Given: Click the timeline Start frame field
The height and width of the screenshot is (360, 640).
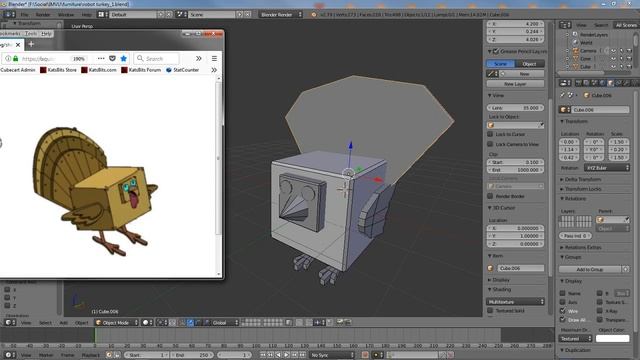Looking at the screenshot, I should click(x=147, y=355).
